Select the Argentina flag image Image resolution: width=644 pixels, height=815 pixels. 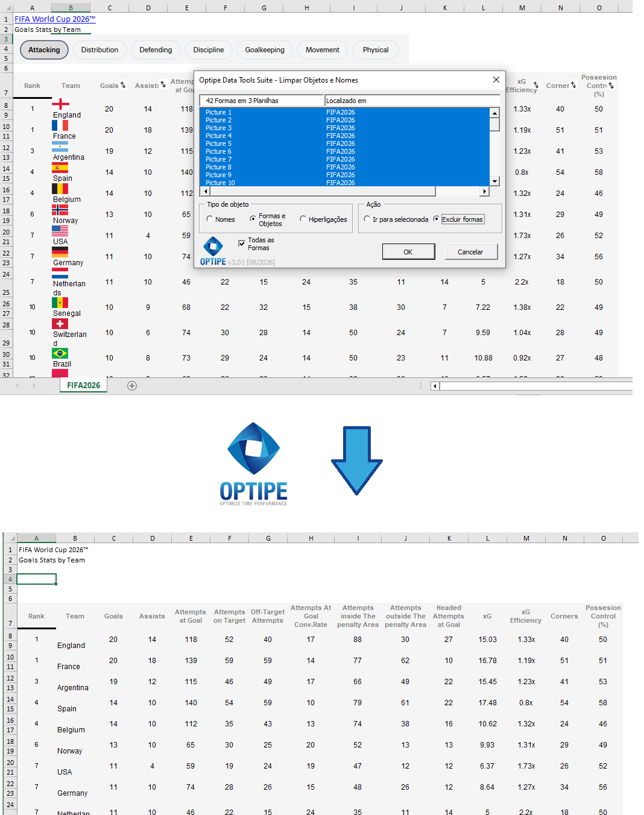click(60, 146)
